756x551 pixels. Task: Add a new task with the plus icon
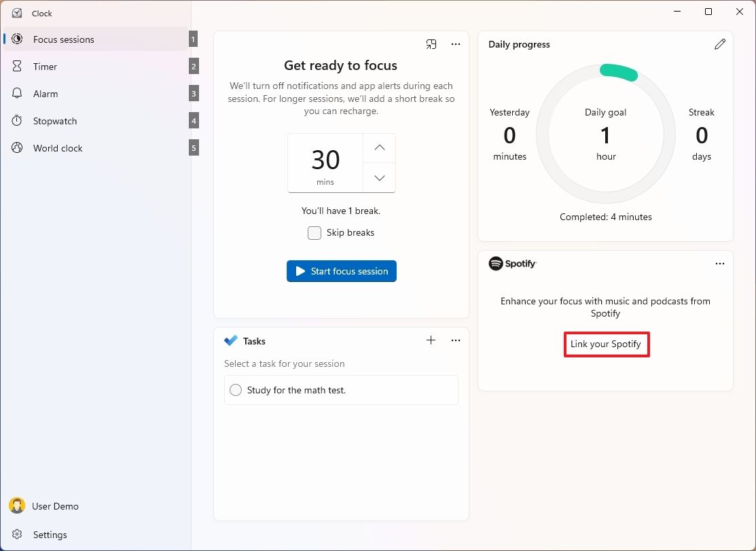(431, 340)
